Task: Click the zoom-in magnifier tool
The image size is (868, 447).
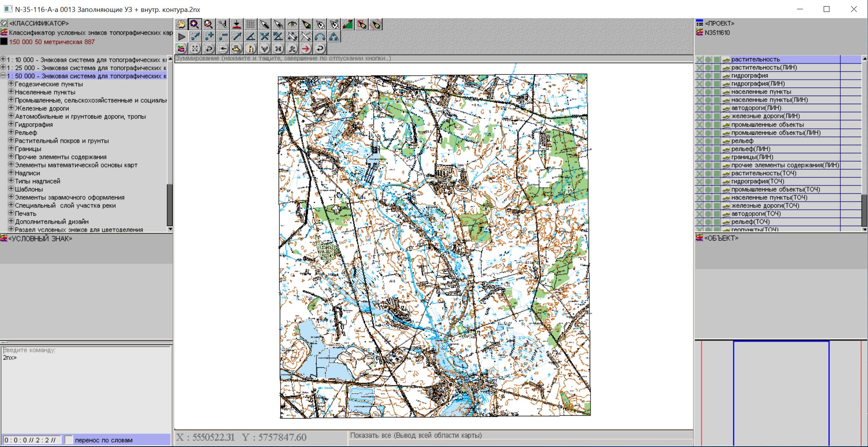Action: (194, 25)
